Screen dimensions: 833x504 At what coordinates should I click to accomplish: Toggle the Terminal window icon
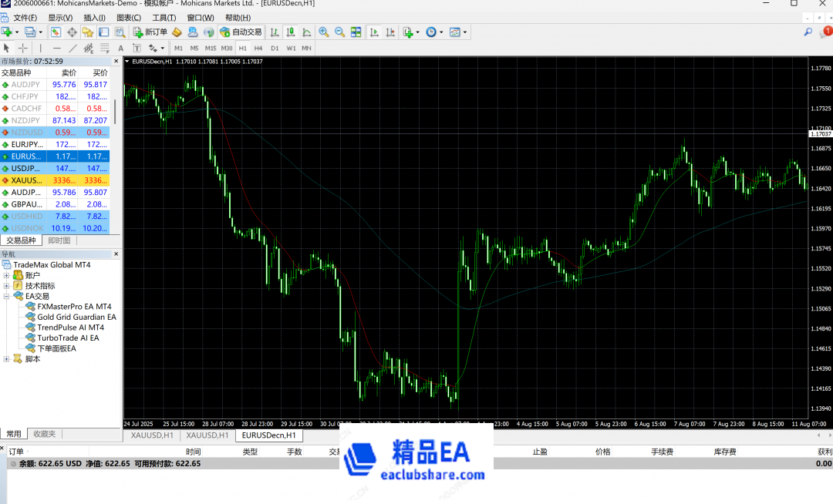(x=104, y=32)
